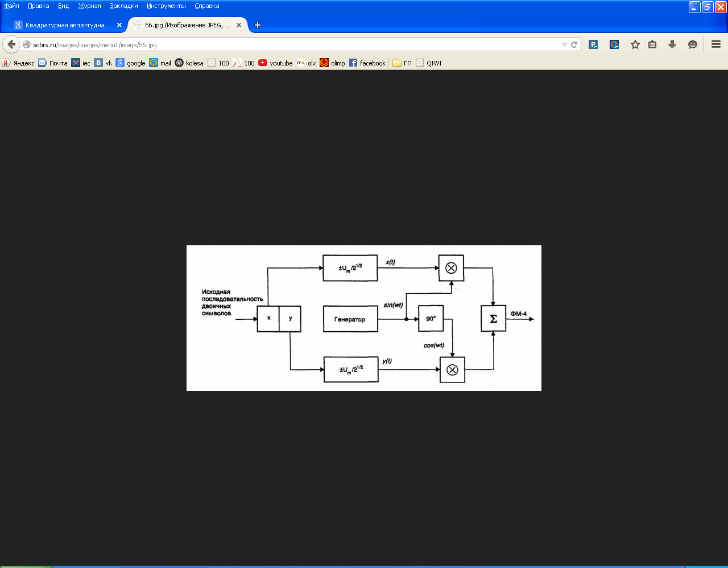Open the Журнал menu
This screenshot has height=568, width=728.
click(89, 6)
